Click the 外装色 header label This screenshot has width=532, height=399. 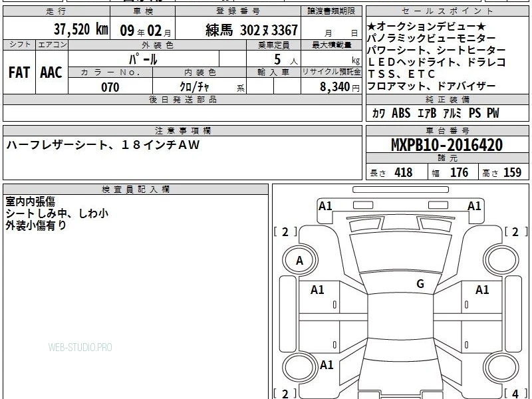pos(157,45)
